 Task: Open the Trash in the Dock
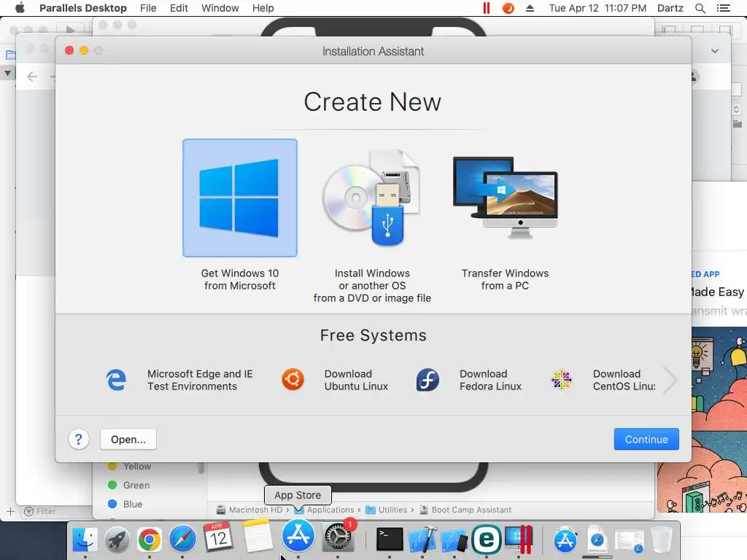click(661, 539)
